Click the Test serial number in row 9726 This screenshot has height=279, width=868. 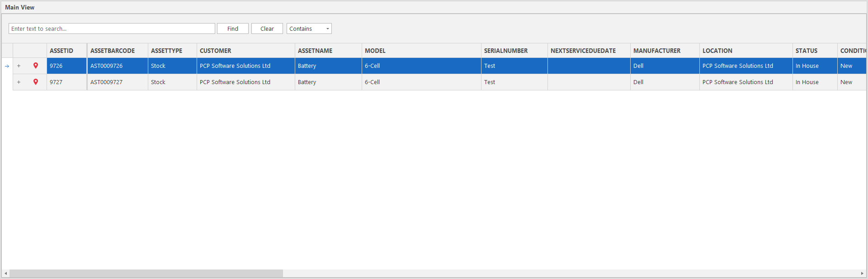[x=514, y=66]
